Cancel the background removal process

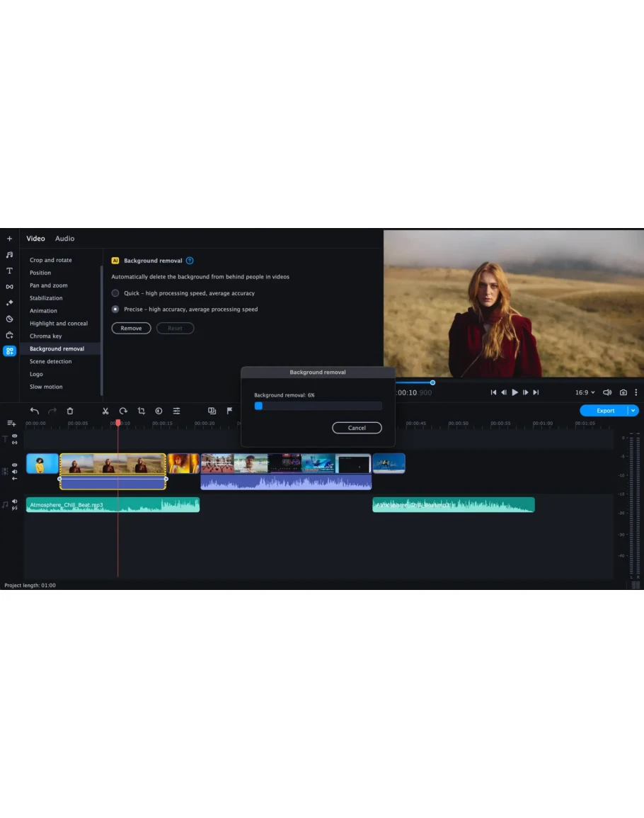(x=357, y=428)
